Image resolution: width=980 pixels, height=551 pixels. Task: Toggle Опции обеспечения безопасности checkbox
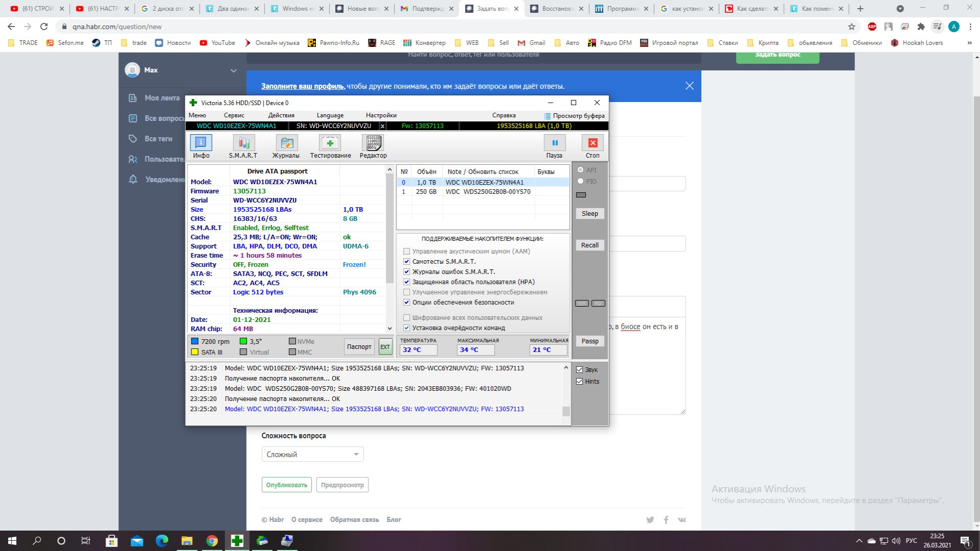click(407, 303)
